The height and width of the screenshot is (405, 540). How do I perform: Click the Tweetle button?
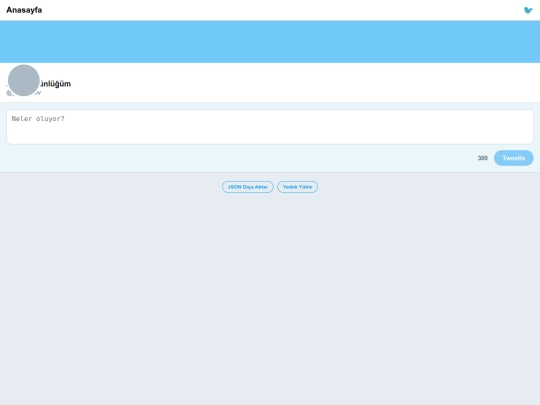(x=513, y=158)
